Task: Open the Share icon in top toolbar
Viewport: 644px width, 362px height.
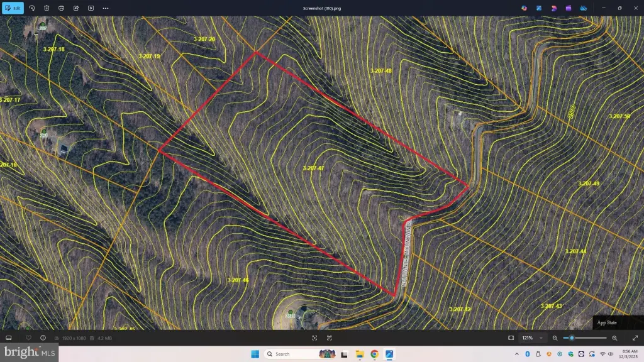Action: (76, 8)
